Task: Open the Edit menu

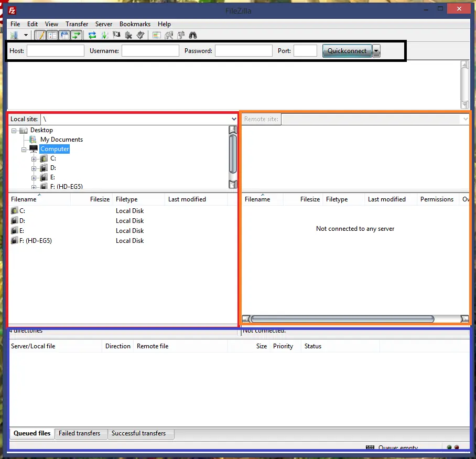Action: coord(32,24)
